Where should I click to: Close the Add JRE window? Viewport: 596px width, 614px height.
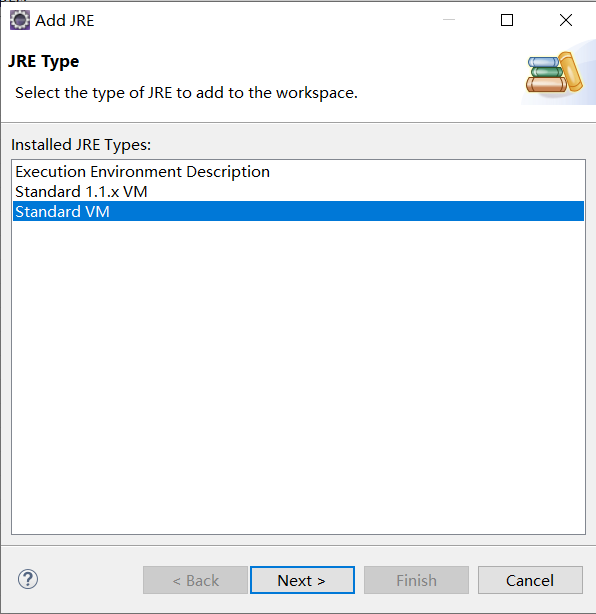click(566, 20)
